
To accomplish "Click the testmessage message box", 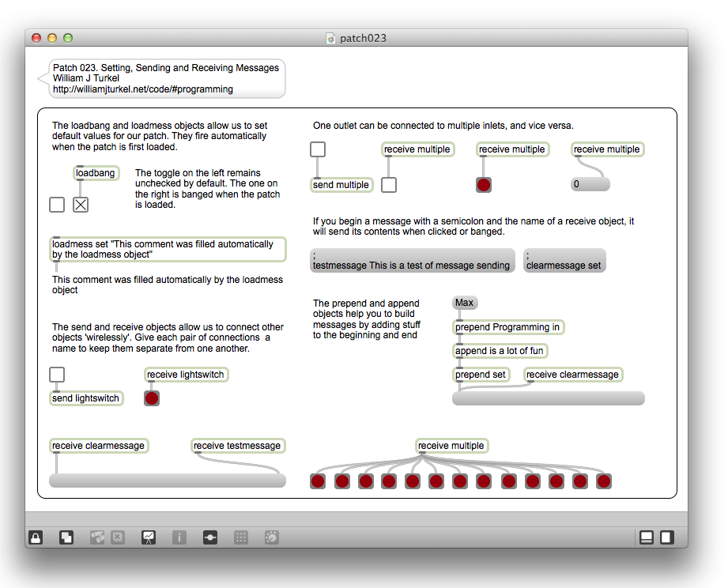I will pyautogui.click(x=412, y=261).
